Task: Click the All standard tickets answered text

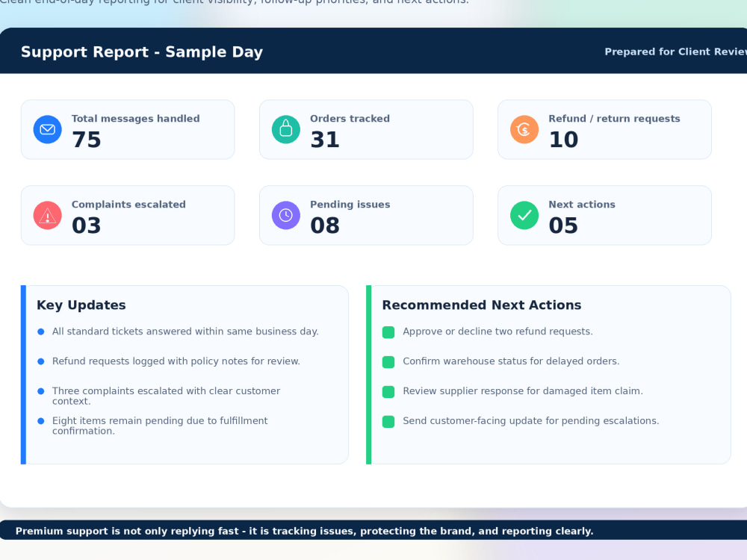Action: pyautogui.click(x=185, y=332)
